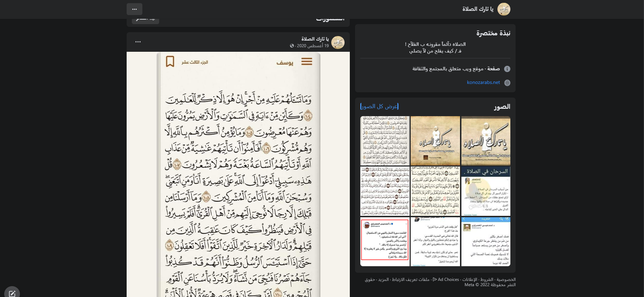Click the page profile picture in header

504,9
